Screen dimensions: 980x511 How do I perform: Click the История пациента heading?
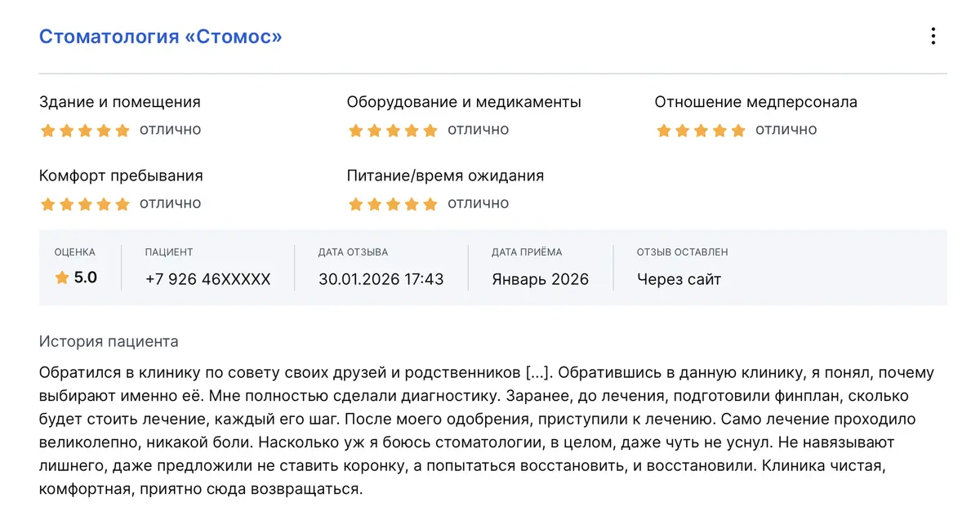pyautogui.click(x=109, y=341)
